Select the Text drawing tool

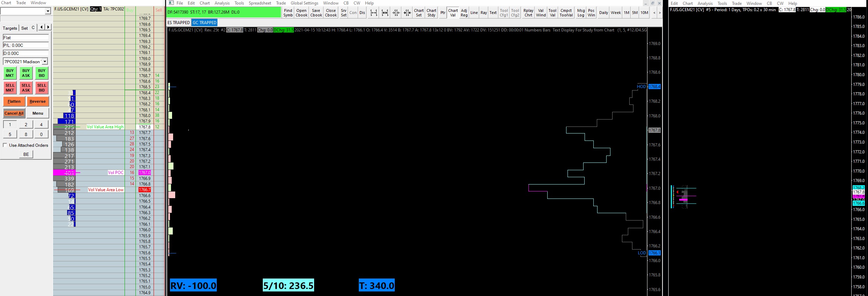point(493,13)
